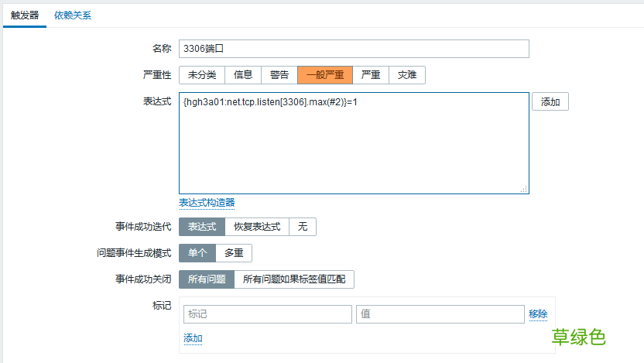Focus the 值 tag value input

[440, 314]
